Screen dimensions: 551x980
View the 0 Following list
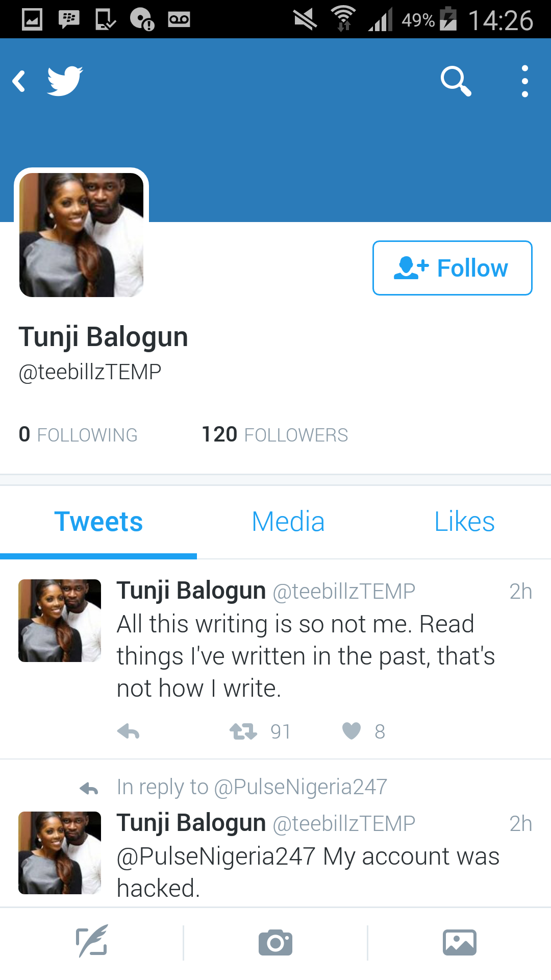click(x=78, y=435)
